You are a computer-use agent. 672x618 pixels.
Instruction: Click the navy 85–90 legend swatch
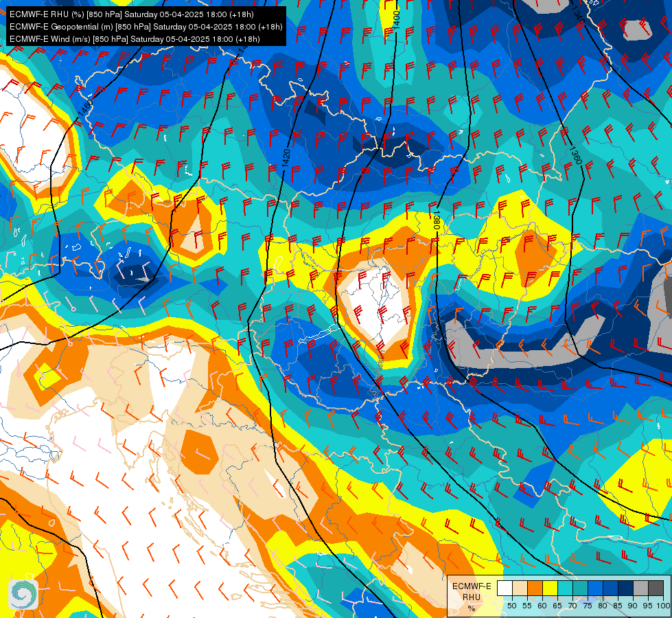(x=626, y=588)
